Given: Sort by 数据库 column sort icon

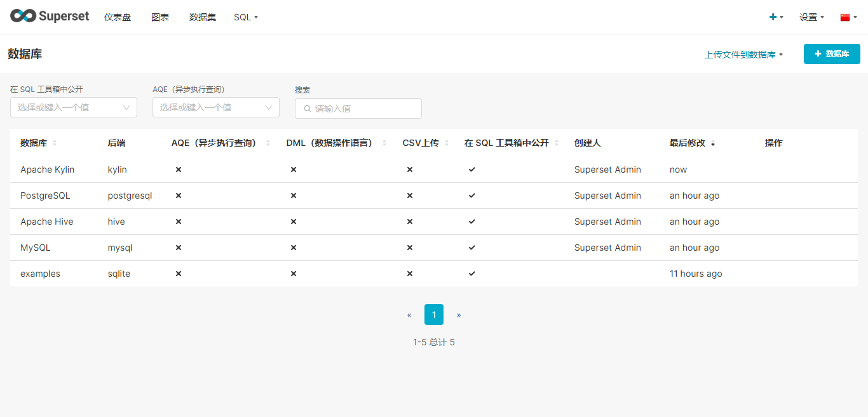Looking at the screenshot, I should coord(55,143).
